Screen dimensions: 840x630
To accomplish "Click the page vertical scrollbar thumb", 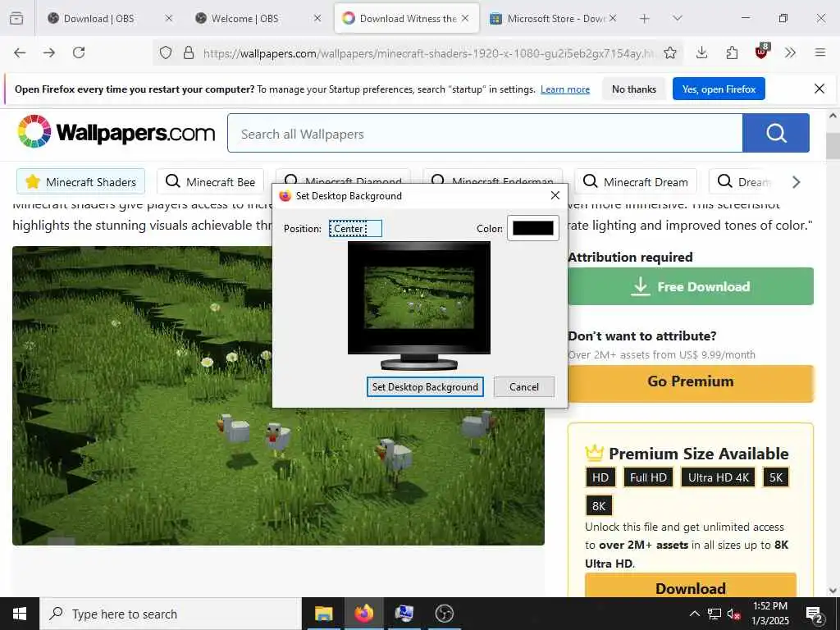I will (833, 146).
